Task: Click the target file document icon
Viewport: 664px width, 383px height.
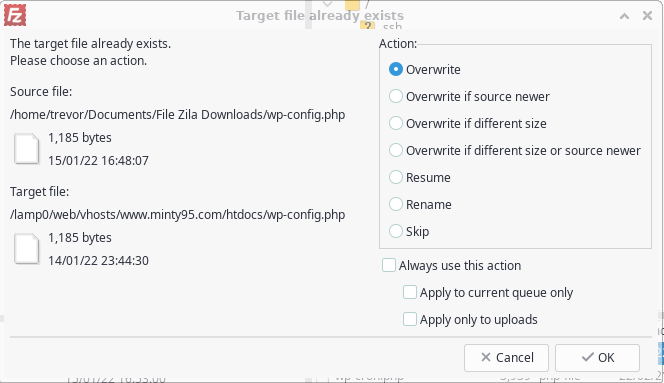Action: tap(27, 249)
